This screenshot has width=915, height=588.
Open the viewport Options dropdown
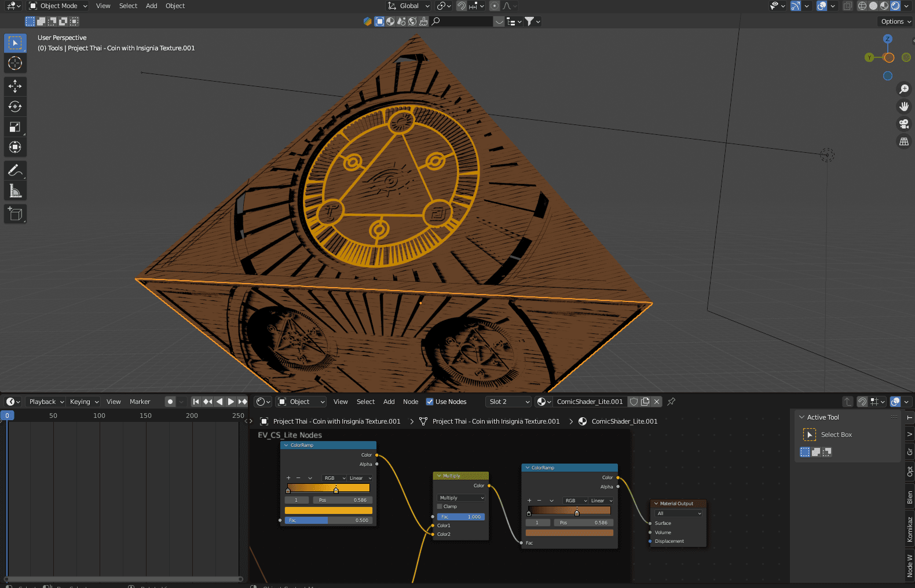coord(896,21)
